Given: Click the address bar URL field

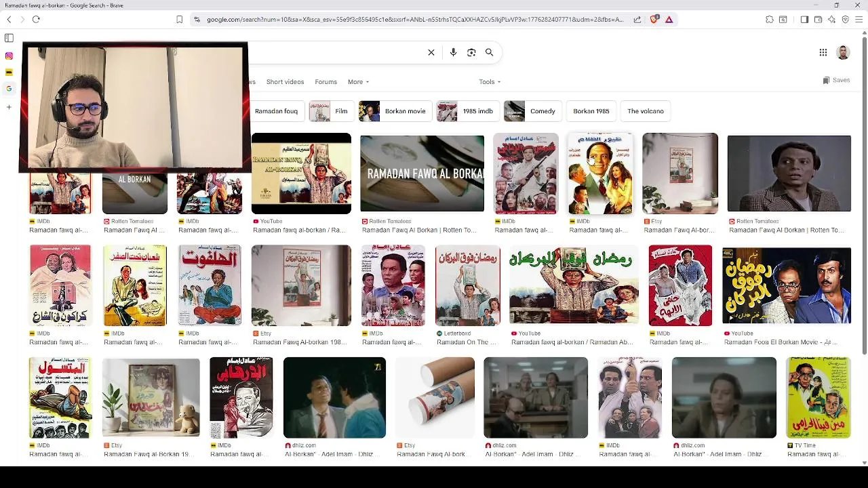Looking at the screenshot, I should point(415,20).
